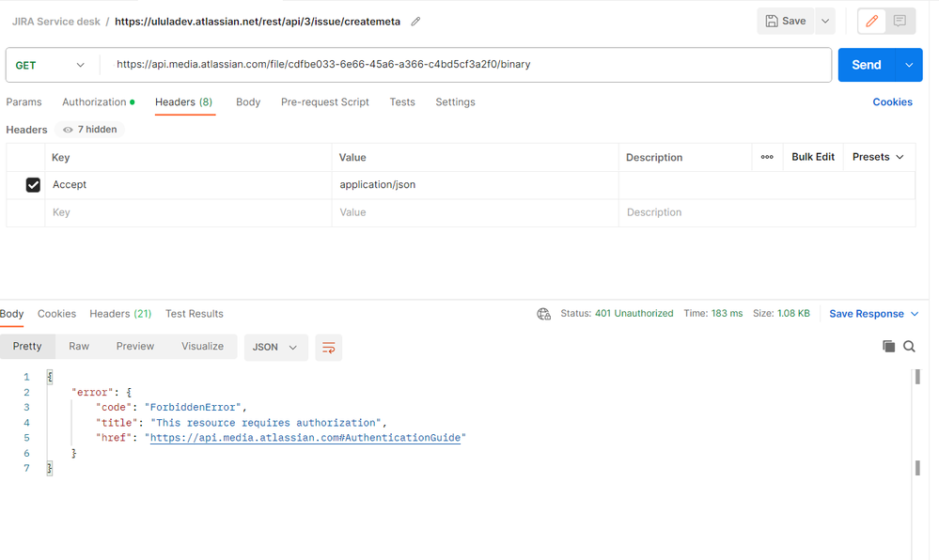Open the Tests tab

click(x=402, y=101)
